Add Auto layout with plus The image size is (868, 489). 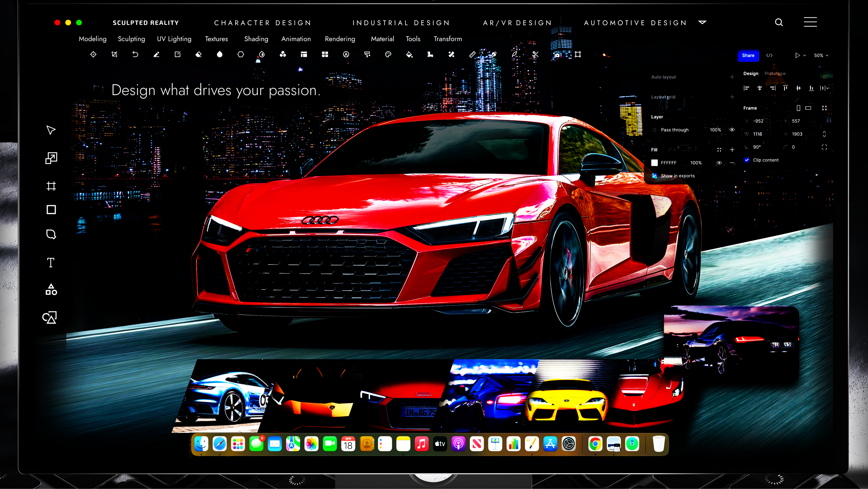click(x=732, y=77)
